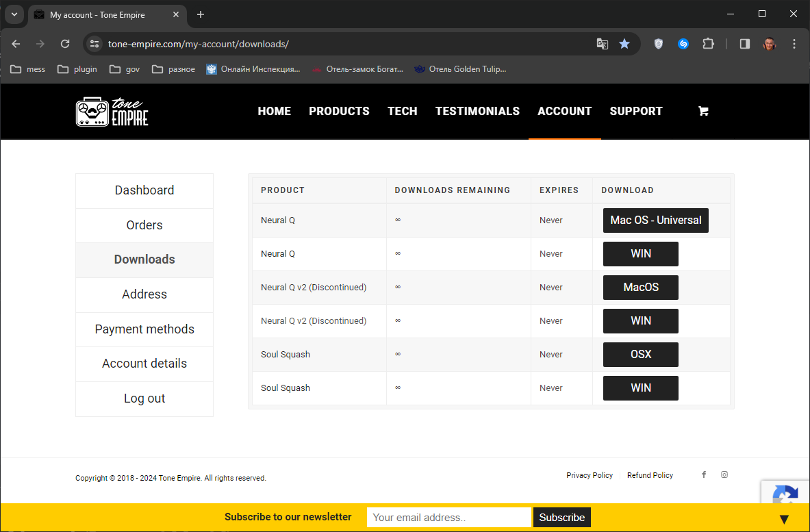Select Payment methods in account sidebar
The width and height of the screenshot is (810, 532).
[144, 329]
